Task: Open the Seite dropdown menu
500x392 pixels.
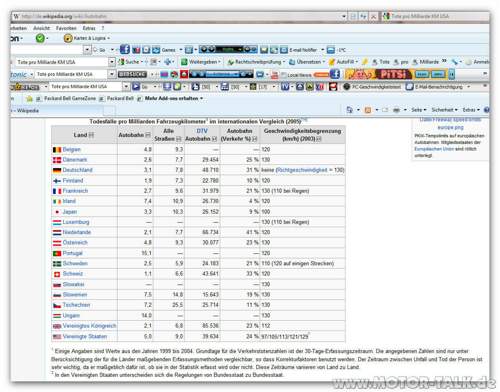Action: 419,110
